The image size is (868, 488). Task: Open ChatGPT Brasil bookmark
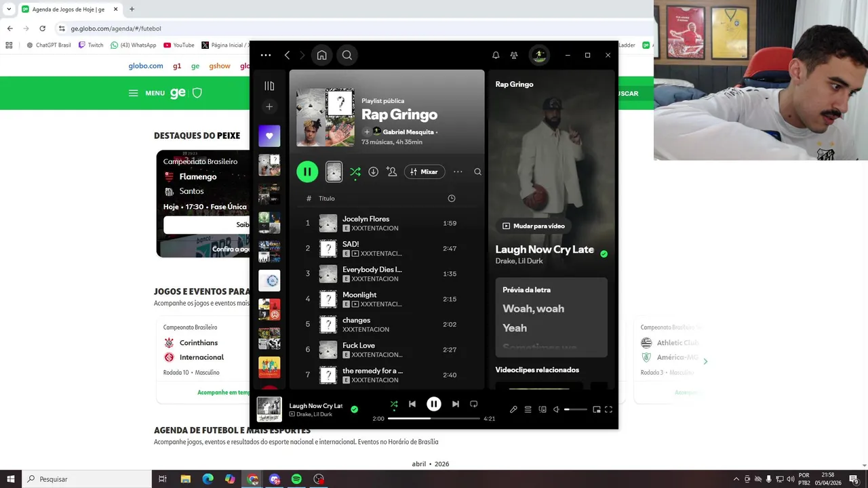click(x=49, y=45)
